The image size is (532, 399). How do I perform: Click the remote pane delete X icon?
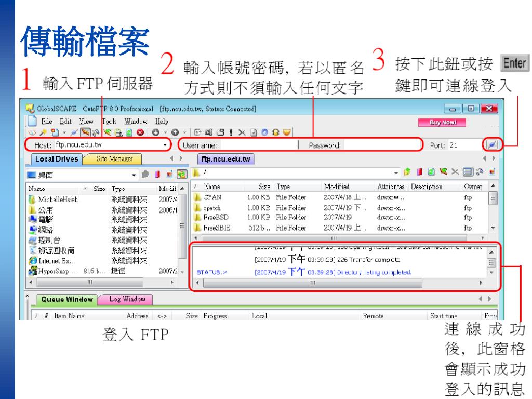(x=455, y=172)
